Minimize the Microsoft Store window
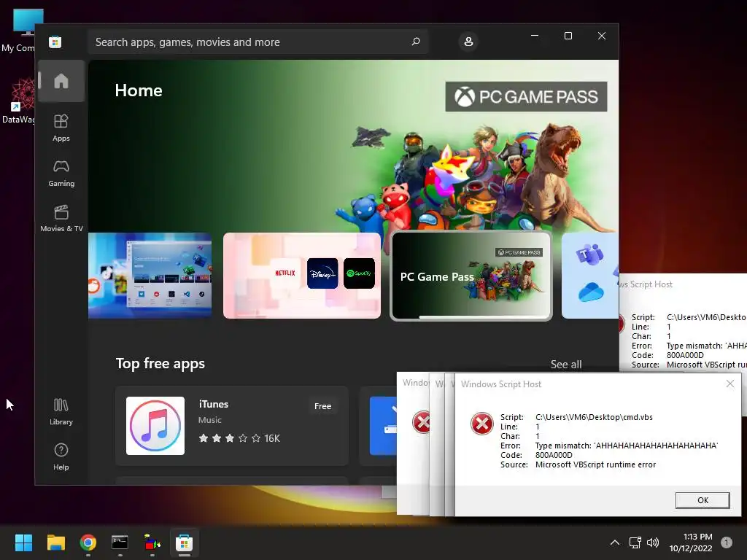 point(535,36)
